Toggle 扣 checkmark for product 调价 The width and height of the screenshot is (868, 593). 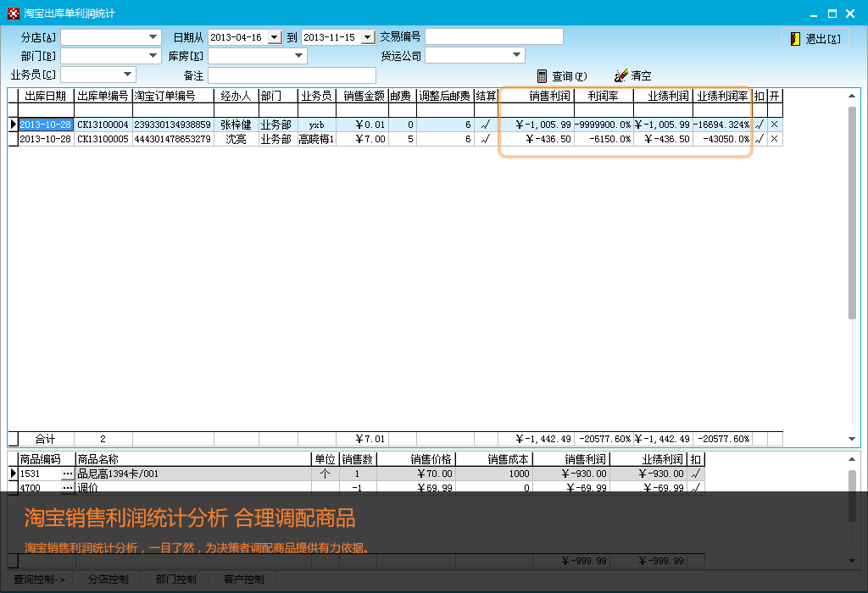696,488
